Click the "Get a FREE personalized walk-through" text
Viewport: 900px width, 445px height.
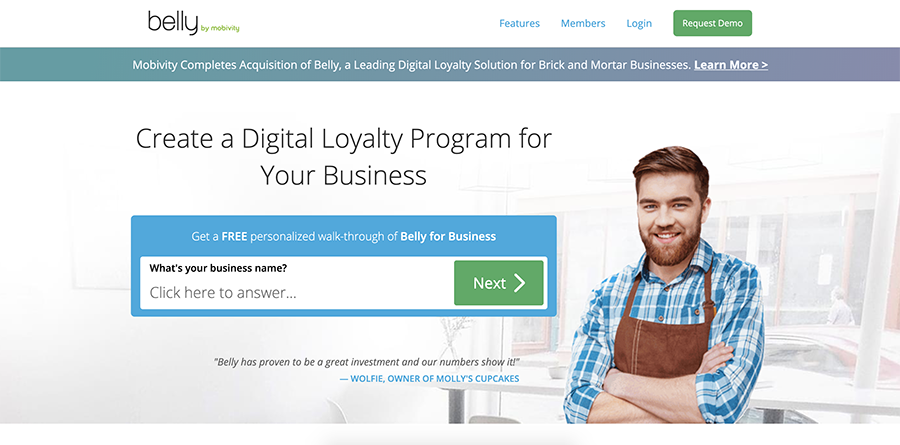(x=294, y=237)
